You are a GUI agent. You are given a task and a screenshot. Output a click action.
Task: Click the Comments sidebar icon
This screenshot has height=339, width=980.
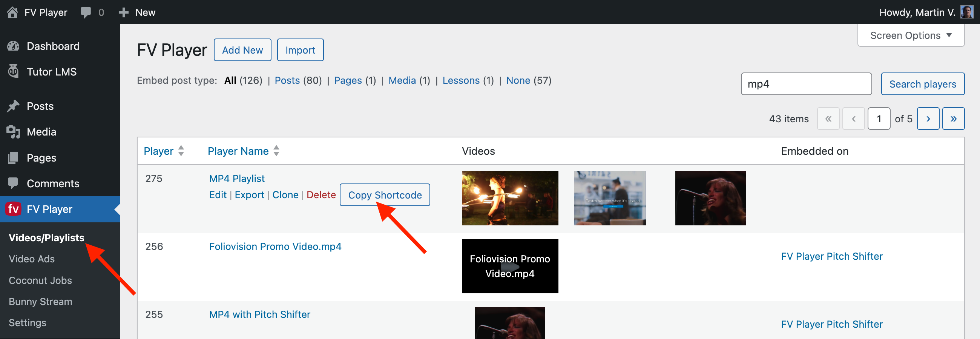click(13, 183)
